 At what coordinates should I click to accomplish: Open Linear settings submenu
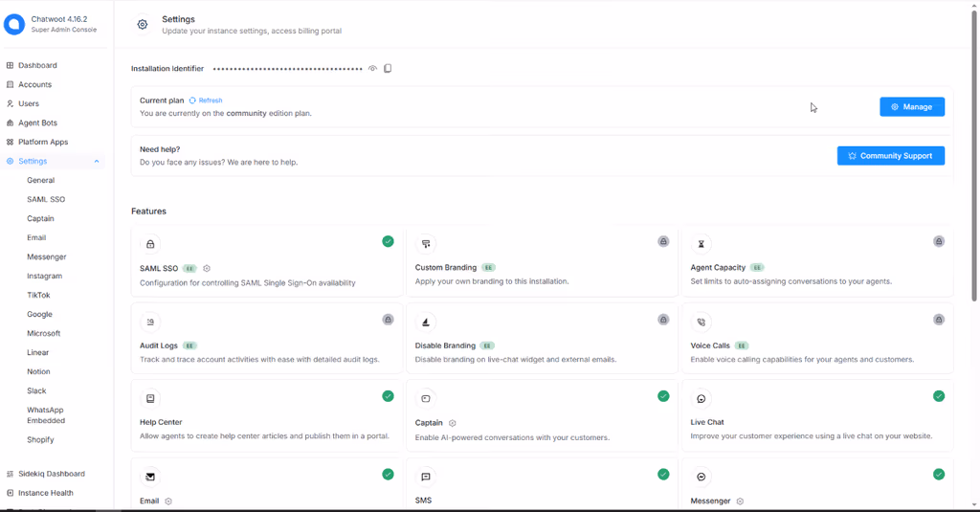pyautogui.click(x=37, y=352)
